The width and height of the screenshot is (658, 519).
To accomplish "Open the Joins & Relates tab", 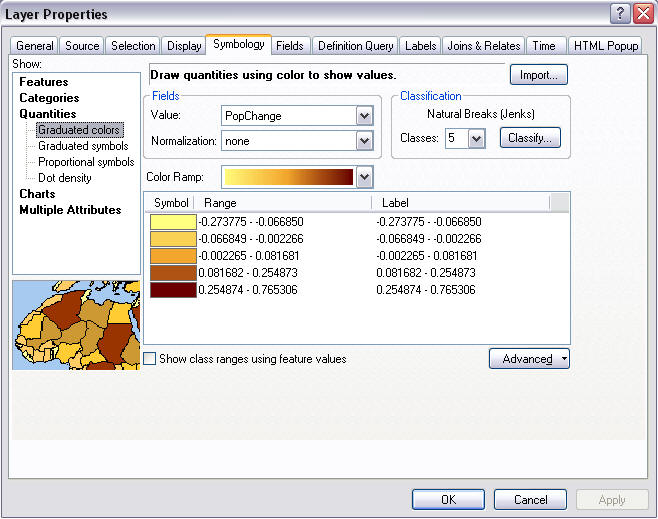I will 484,46.
